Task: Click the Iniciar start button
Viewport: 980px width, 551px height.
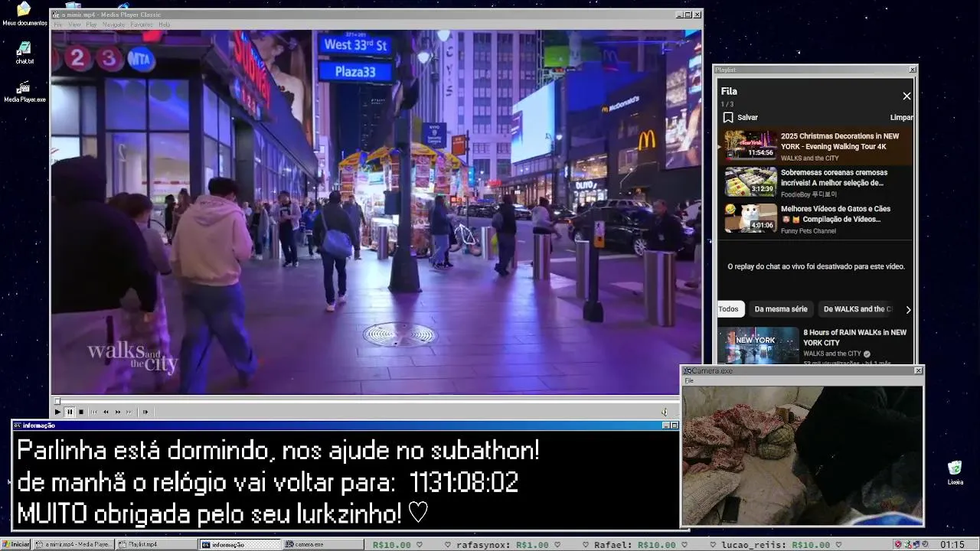Action: [16, 544]
